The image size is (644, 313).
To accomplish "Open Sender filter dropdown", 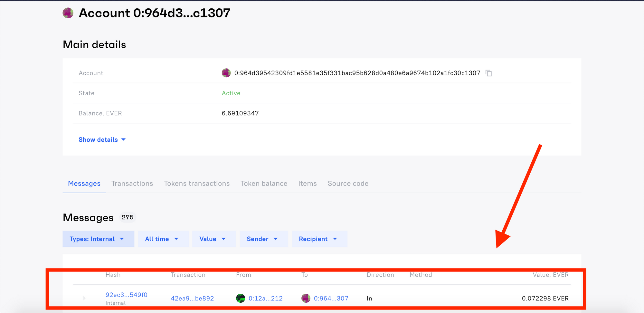I will click(x=264, y=239).
